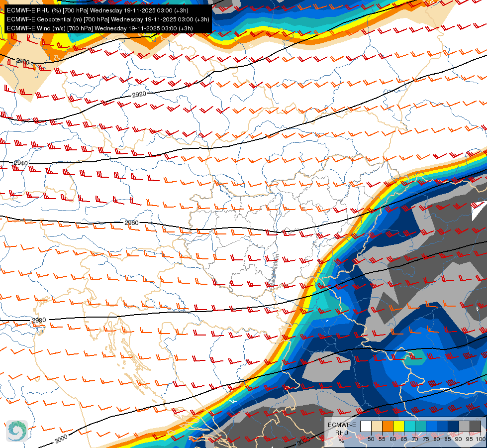Click the legend percent unit symbol
487x448 pixels.
click(342, 441)
